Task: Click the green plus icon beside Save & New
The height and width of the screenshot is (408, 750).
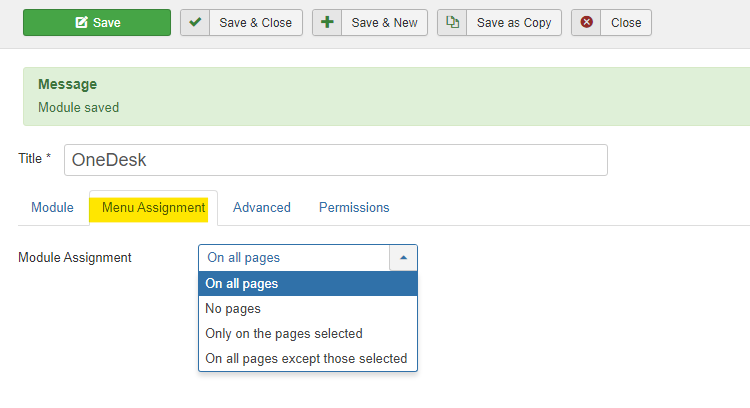Action: (327, 22)
